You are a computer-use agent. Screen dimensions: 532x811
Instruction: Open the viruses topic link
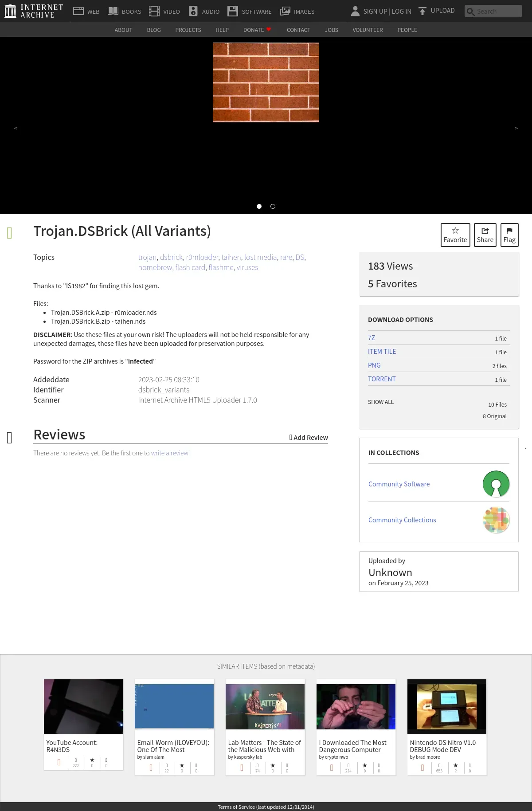click(x=247, y=267)
